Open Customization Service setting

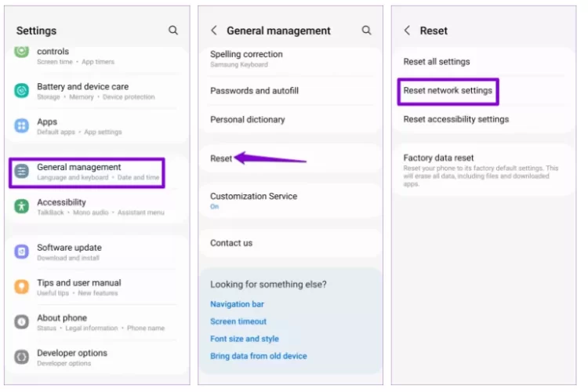[253, 197]
